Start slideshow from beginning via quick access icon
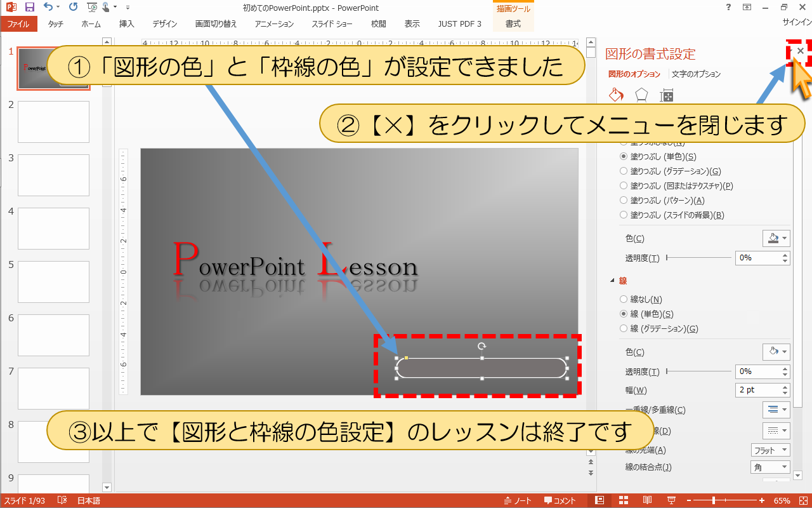 91,8
